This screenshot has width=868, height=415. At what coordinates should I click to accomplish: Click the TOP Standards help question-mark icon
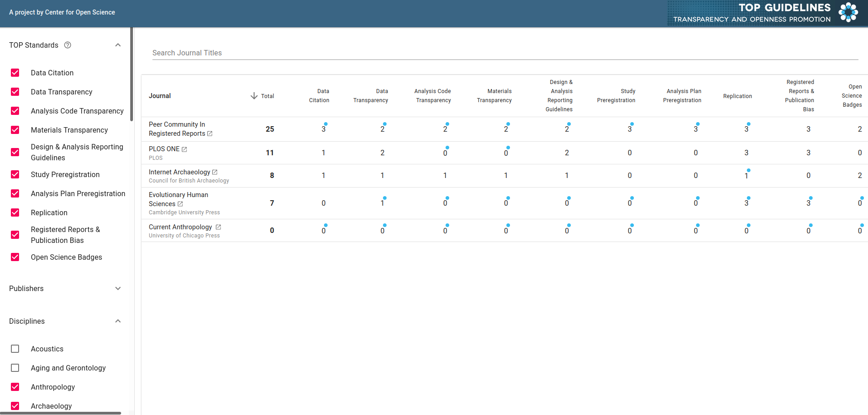(x=68, y=45)
